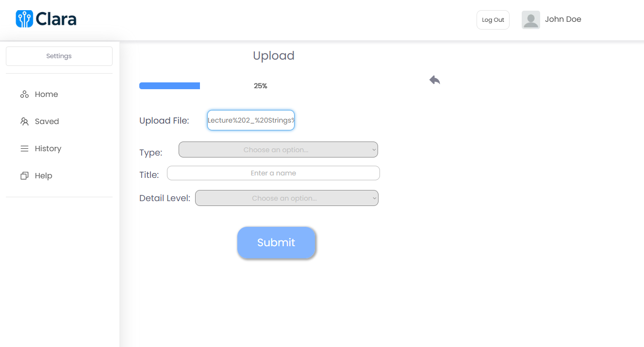
Task: Go to Home in the sidebar
Action: [47, 95]
